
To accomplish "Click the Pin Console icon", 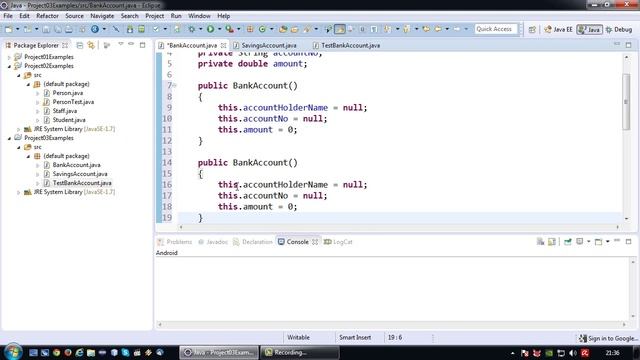I will coord(568,242).
